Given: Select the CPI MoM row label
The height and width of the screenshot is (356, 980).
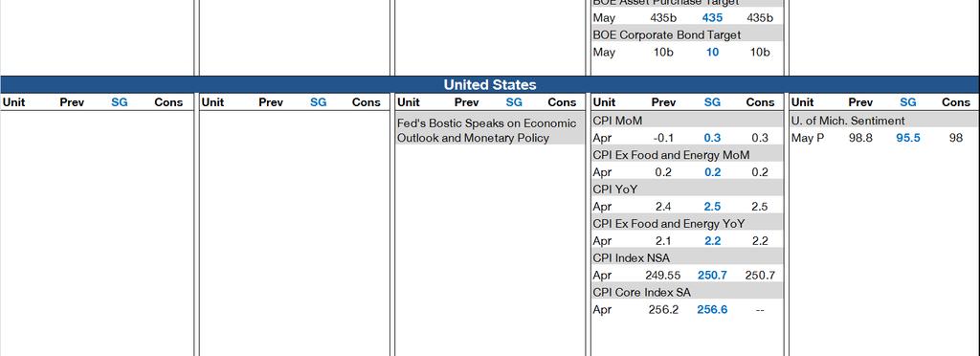Looking at the screenshot, I should (x=617, y=121).
